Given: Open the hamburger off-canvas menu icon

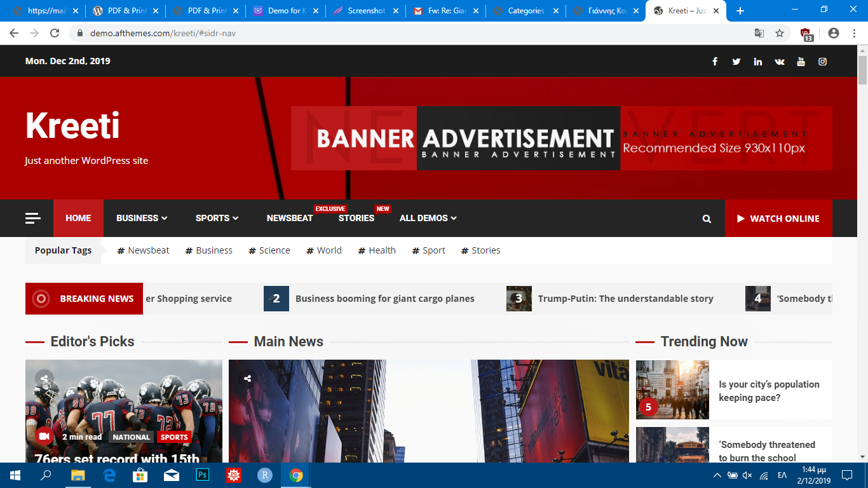Looking at the screenshot, I should (33, 219).
